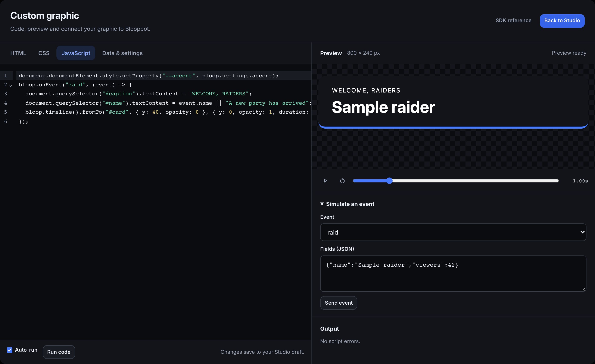Click the "--accent" string on line 1

178,76
